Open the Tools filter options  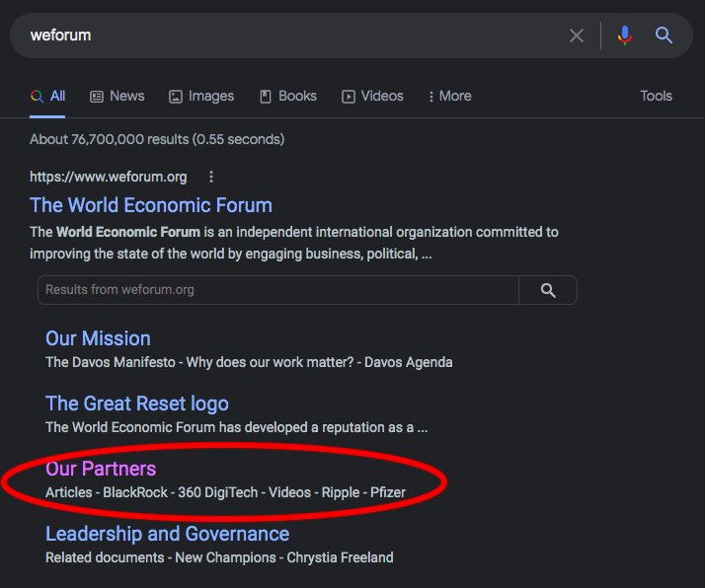point(656,96)
